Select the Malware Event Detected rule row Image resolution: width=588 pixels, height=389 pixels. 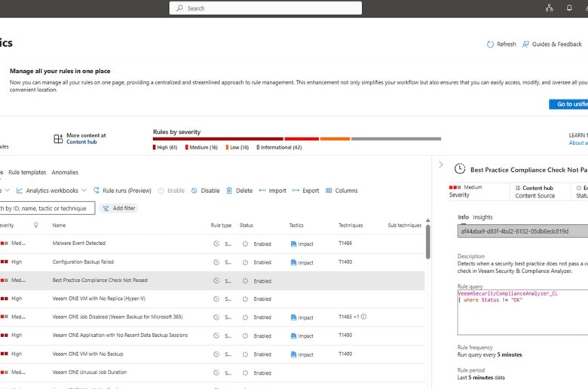[x=79, y=244]
